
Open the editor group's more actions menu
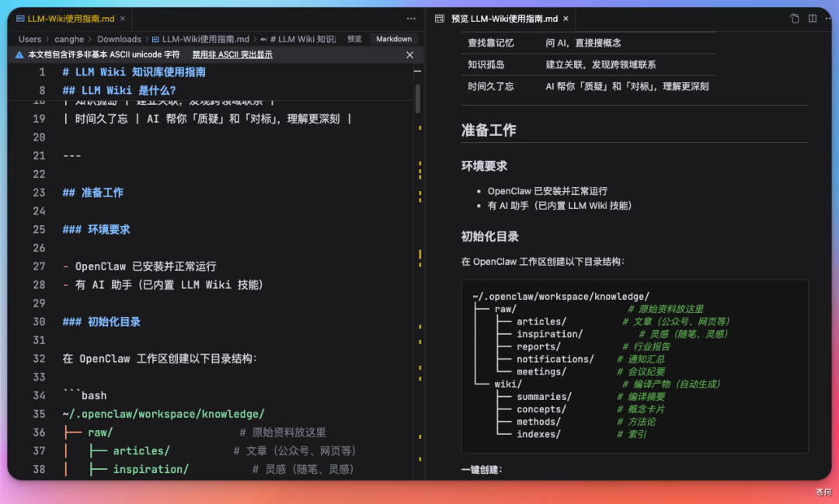click(411, 19)
